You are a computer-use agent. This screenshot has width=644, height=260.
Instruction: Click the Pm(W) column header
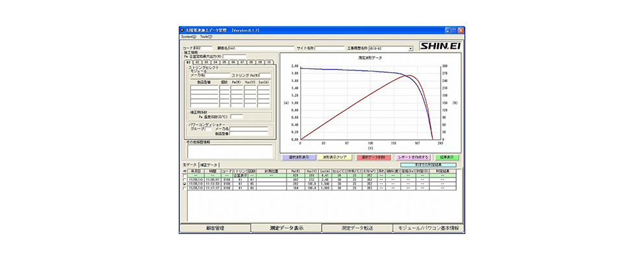(x=296, y=171)
